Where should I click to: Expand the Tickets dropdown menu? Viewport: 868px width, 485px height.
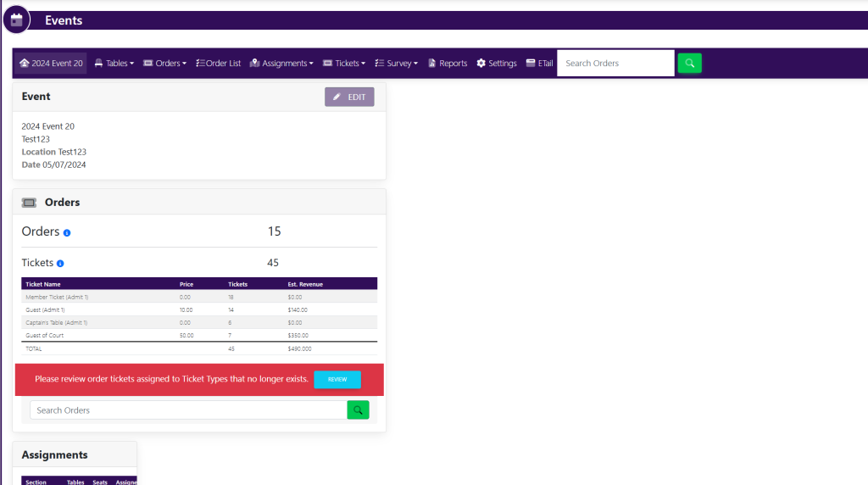[x=344, y=64]
